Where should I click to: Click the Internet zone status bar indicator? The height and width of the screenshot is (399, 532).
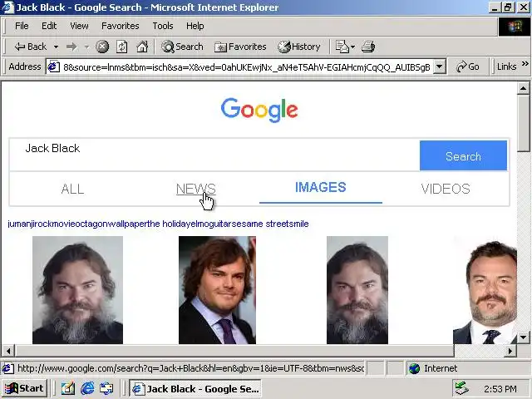coord(433,368)
